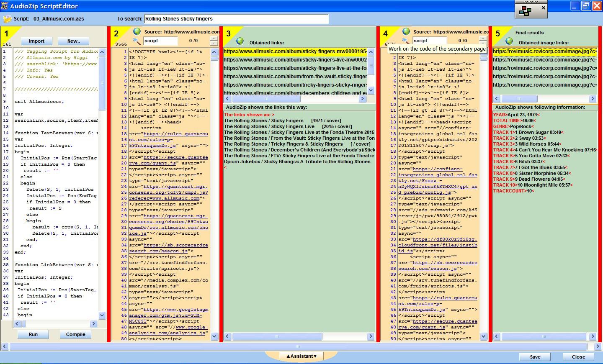Click the script editor up scroll arrow in panel 1
603x364 pixels.
pyautogui.click(x=103, y=52)
